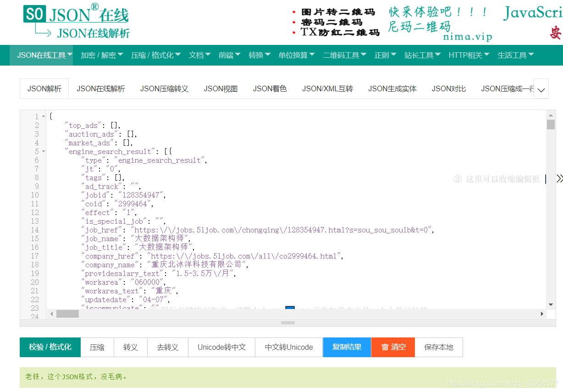Click the "company_name" line in editor

click(165, 265)
